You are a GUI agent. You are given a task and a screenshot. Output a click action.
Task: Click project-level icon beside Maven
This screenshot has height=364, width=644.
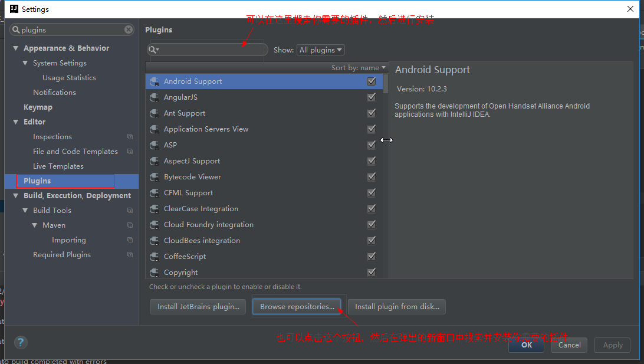(x=130, y=225)
